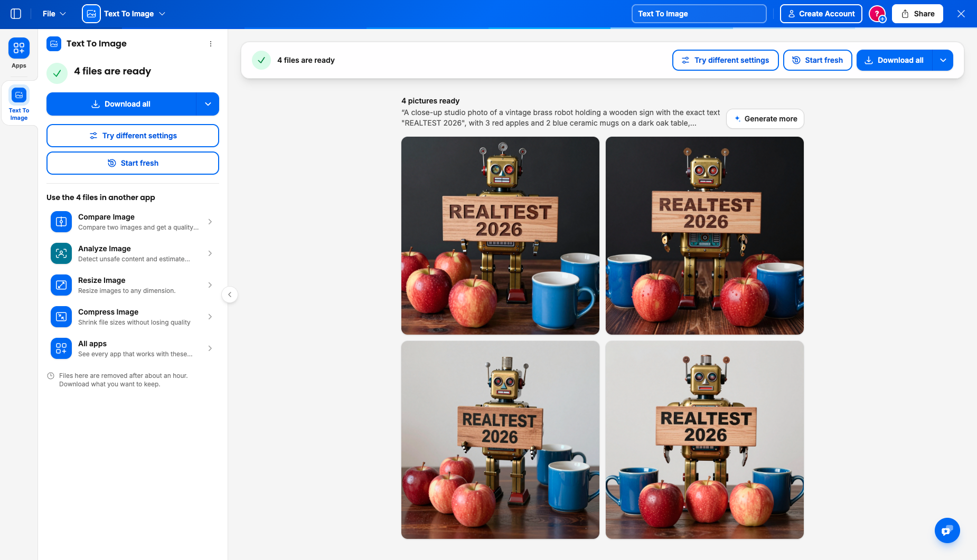Click the Compare Image app icon

coord(61,222)
